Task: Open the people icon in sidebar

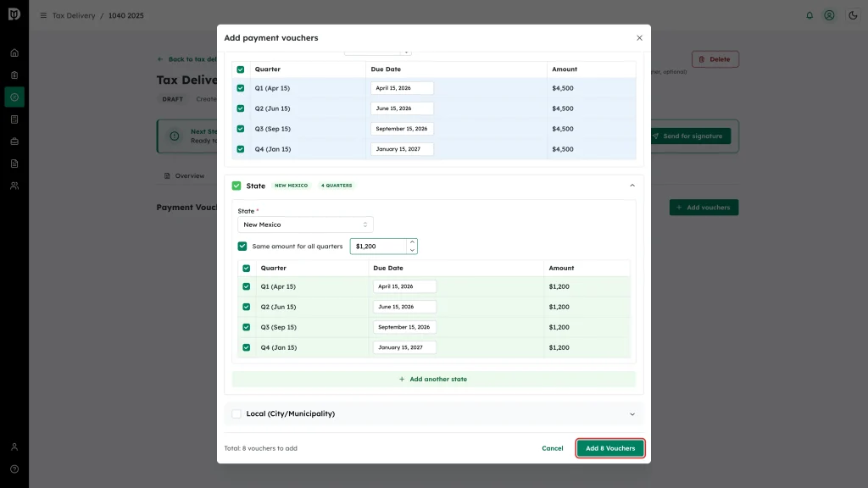Action: [14, 186]
